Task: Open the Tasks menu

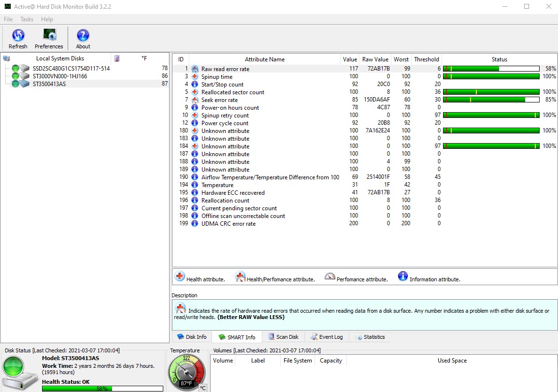Action: point(27,19)
